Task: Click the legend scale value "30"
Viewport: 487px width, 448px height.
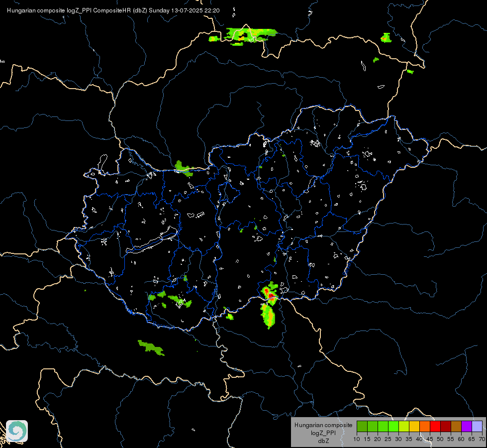Action: coord(398,440)
